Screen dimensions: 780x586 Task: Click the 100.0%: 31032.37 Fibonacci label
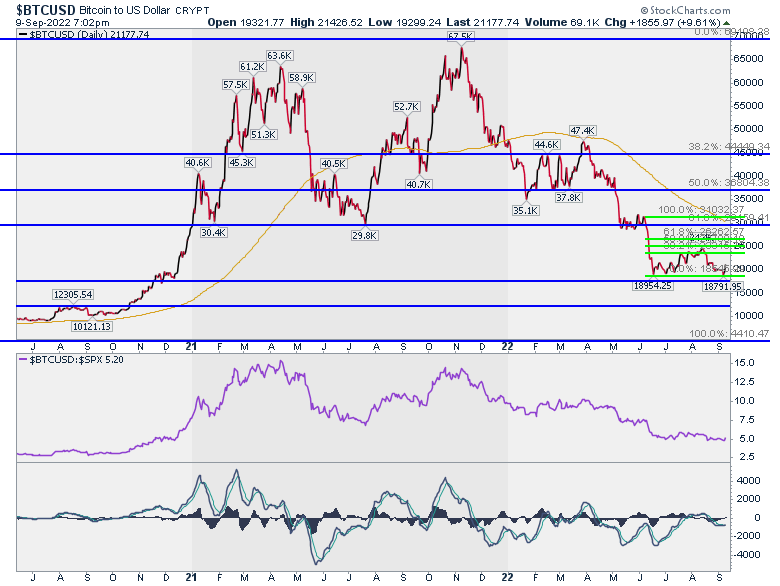point(701,209)
